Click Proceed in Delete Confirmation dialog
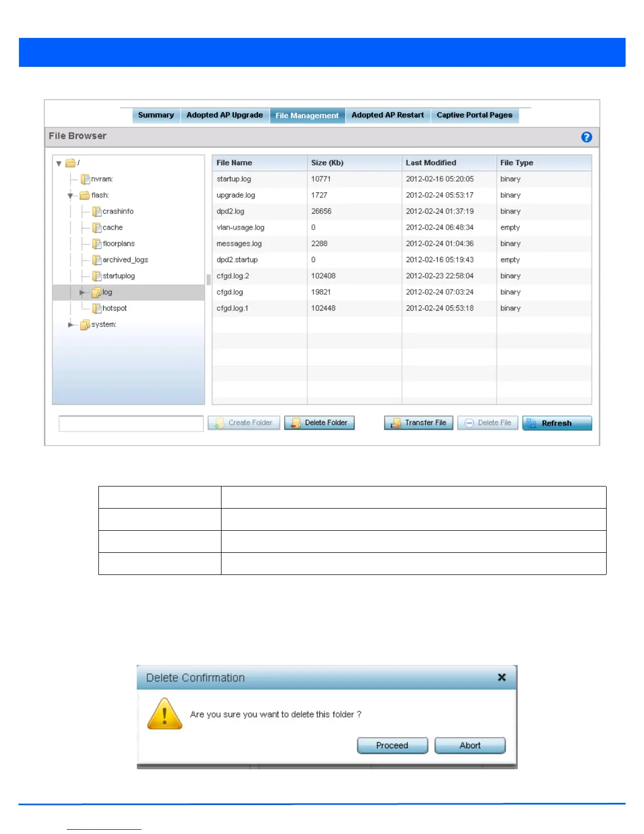 point(393,746)
